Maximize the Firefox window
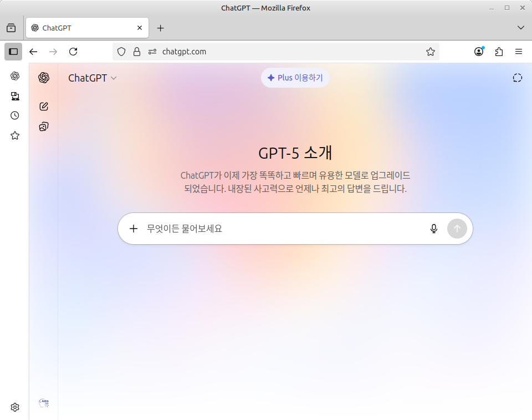Screen dimensions: 532x420 pyautogui.click(x=507, y=8)
